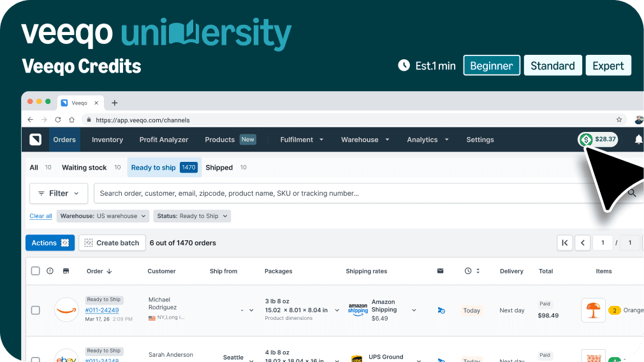Click the Amazon Shipping logo
The image size is (644, 362).
[x=358, y=309]
